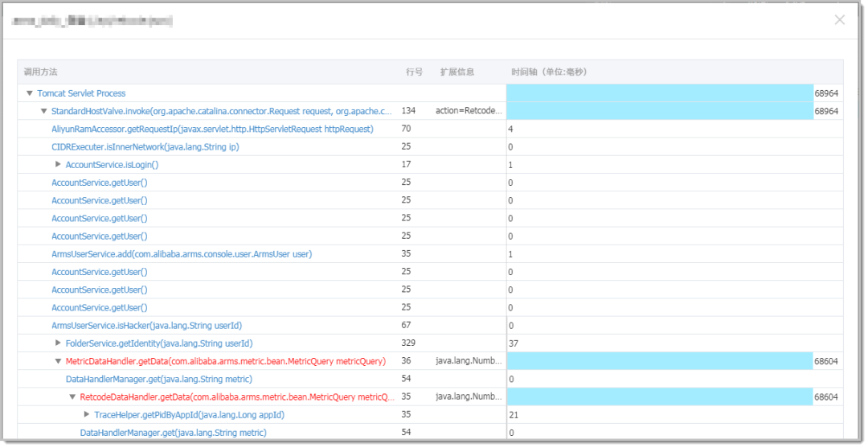
Task: Close the call stack dialog
Action: tap(839, 20)
